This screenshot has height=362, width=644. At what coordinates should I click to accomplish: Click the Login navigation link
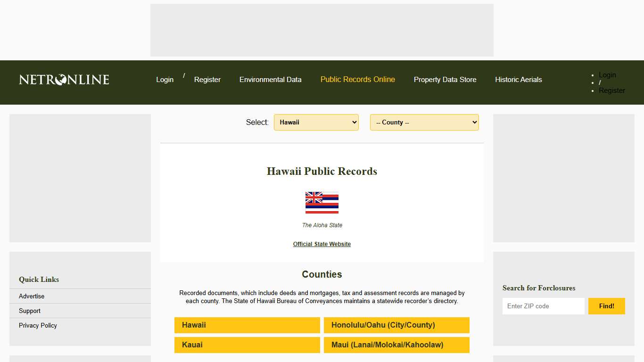[x=165, y=79]
